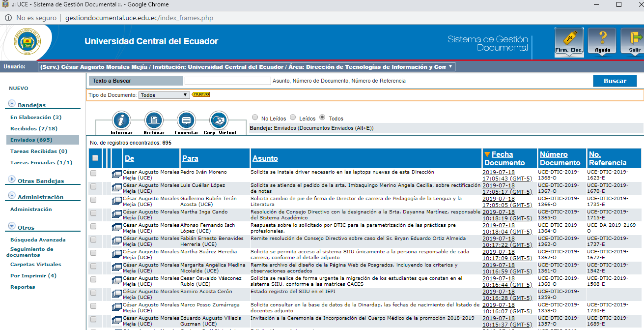The height and width of the screenshot is (330, 644).
Task: Open Por Imprimir (4)
Action: [x=33, y=275]
